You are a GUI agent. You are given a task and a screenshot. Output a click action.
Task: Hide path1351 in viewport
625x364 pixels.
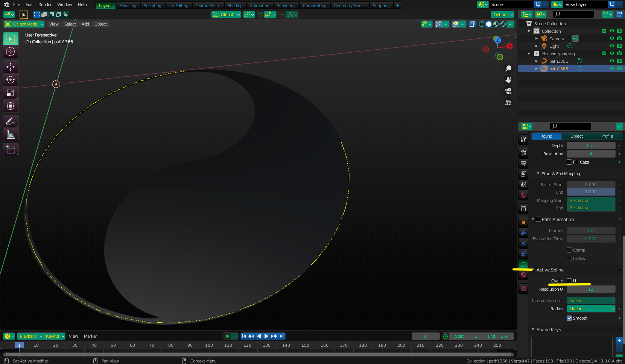coord(612,61)
